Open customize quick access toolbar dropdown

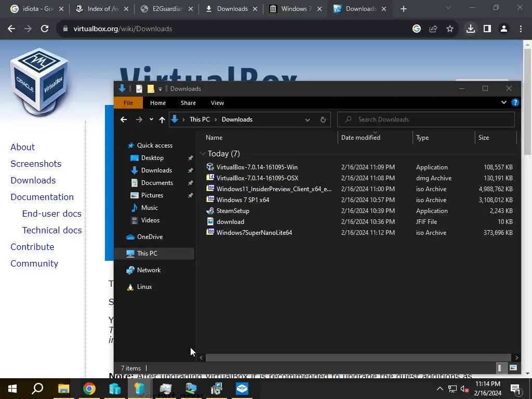[x=160, y=89]
